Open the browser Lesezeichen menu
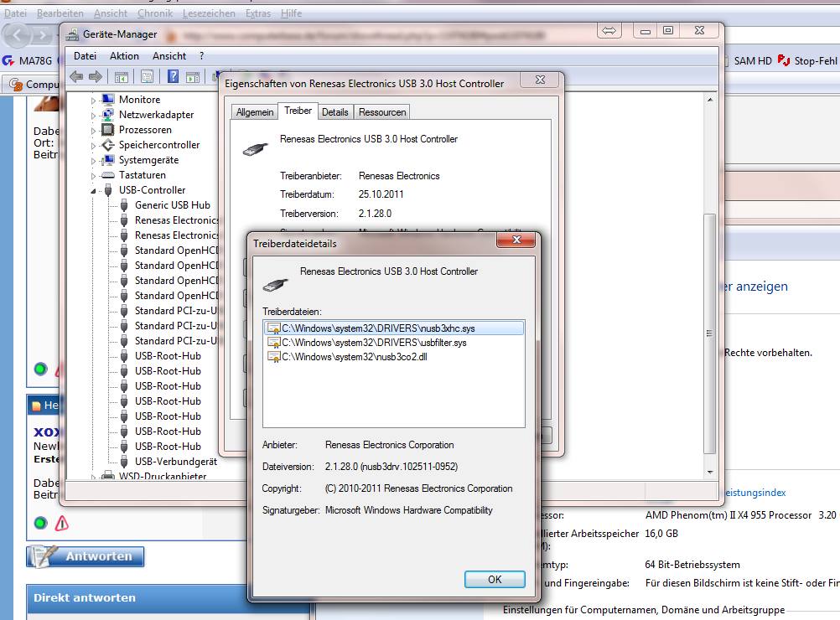Viewport: 840px width, 620px height. [209, 13]
